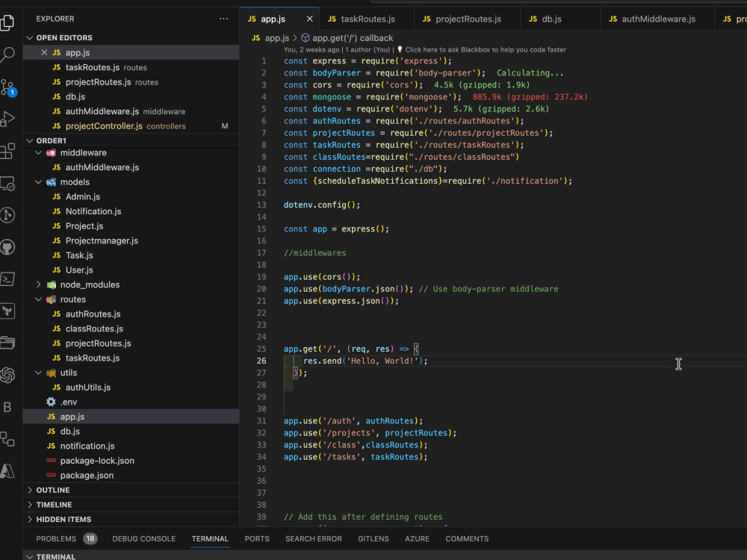Open the Search Error panel tab
The width and height of the screenshot is (747, 560).
[x=314, y=538]
